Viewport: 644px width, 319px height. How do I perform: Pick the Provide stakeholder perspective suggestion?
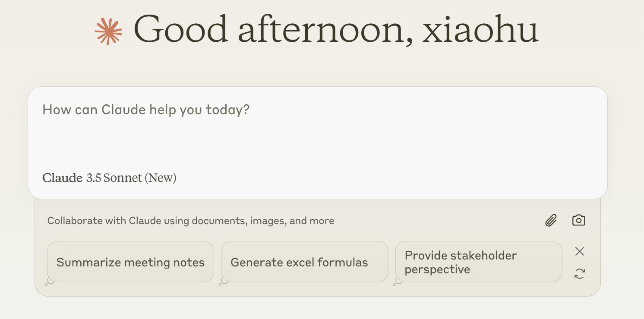[x=478, y=262]
